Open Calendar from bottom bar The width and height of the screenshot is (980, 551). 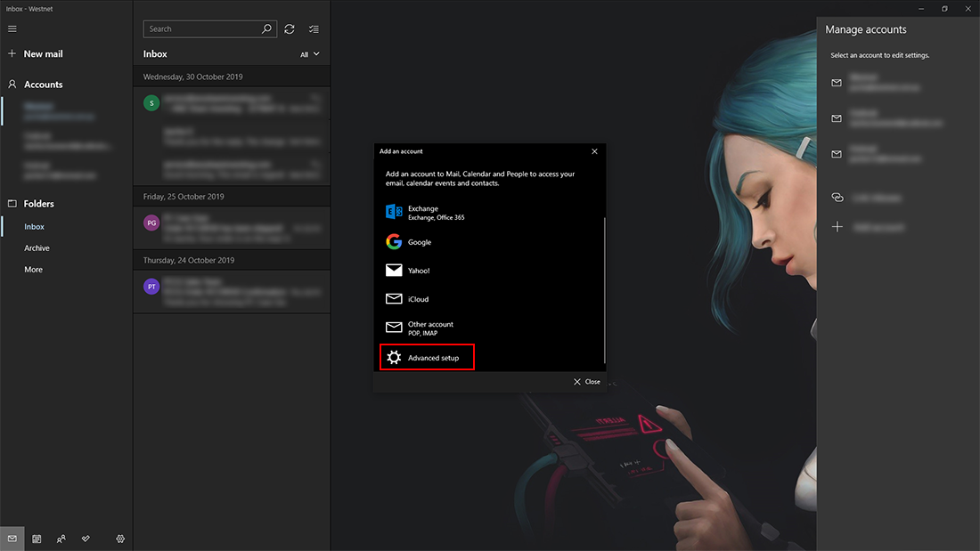37,539
